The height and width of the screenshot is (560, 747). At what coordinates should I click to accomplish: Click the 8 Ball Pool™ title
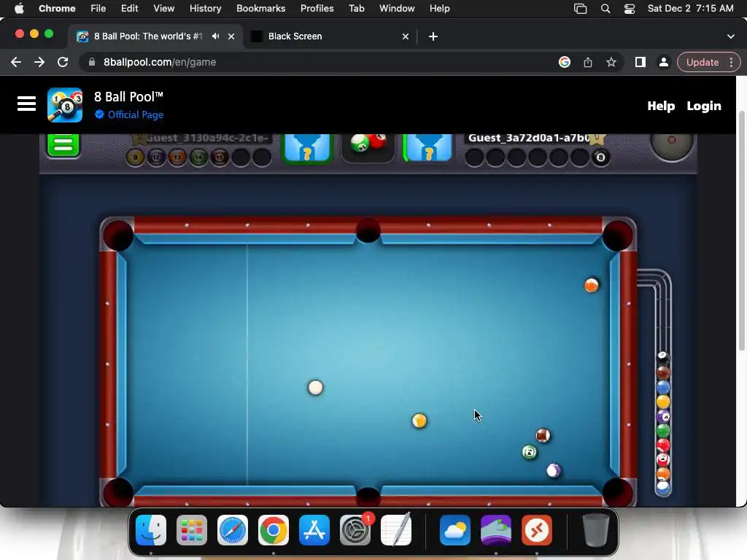(x=128, y=97)
